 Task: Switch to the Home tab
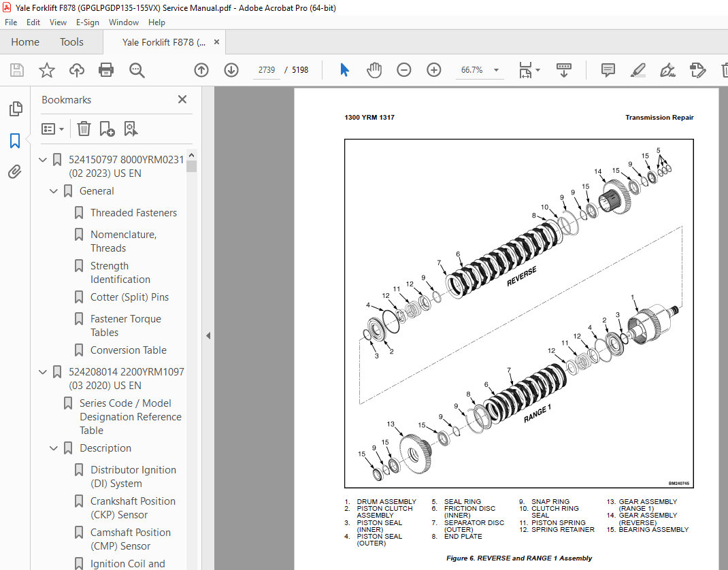click(25, 42)
